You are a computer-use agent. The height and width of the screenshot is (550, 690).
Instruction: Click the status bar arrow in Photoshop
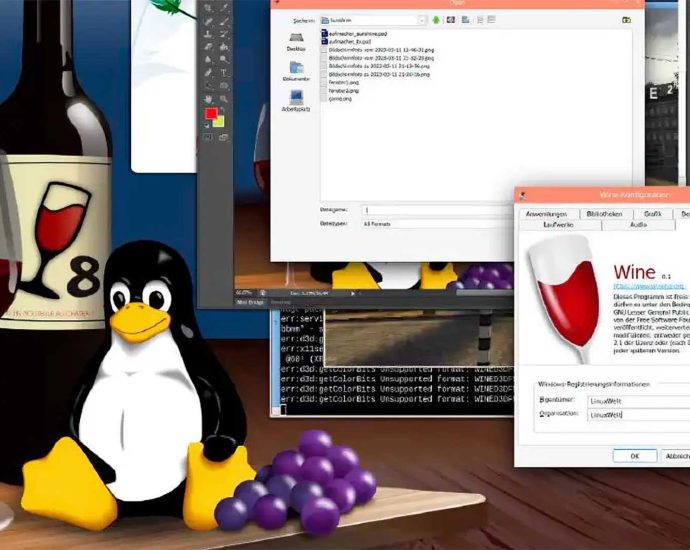pyautogui.click(x=352, y=293)
